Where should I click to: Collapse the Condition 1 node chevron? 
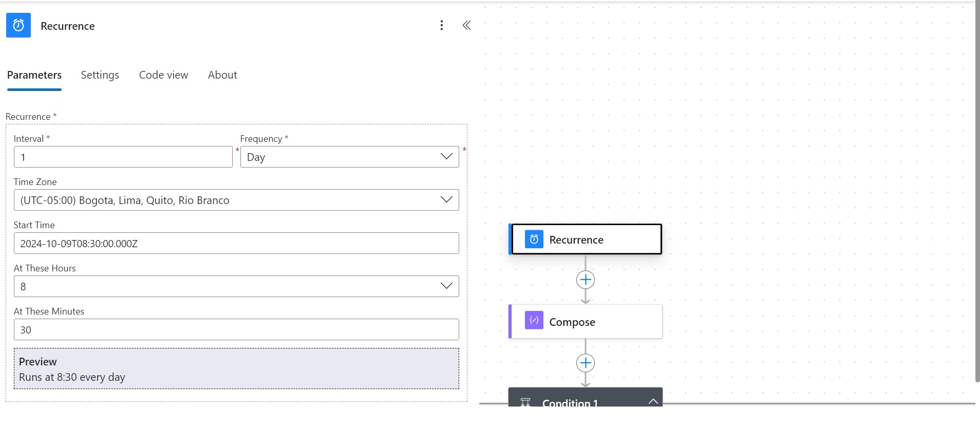653,401
